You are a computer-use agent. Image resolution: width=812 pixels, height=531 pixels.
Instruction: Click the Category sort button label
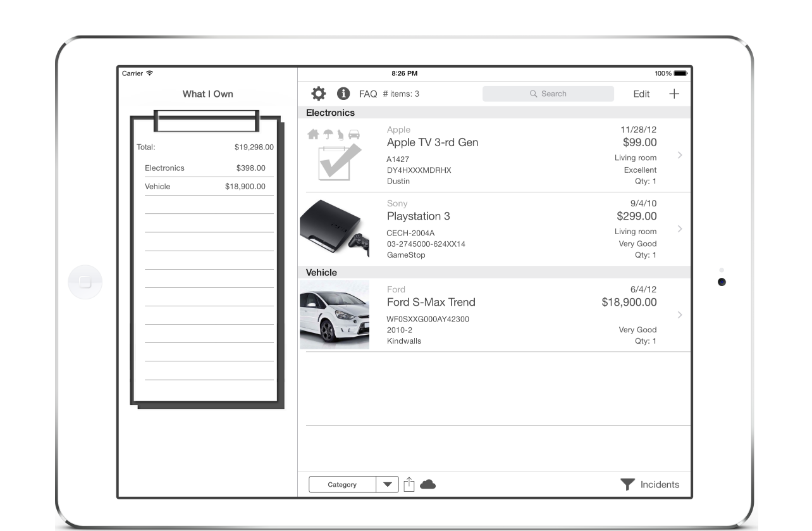342,484
